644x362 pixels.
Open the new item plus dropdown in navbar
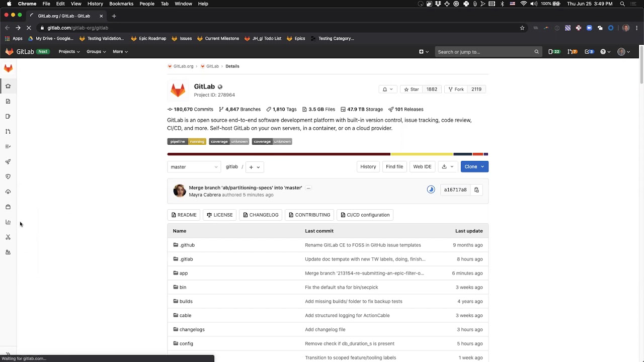coord(424,51)
